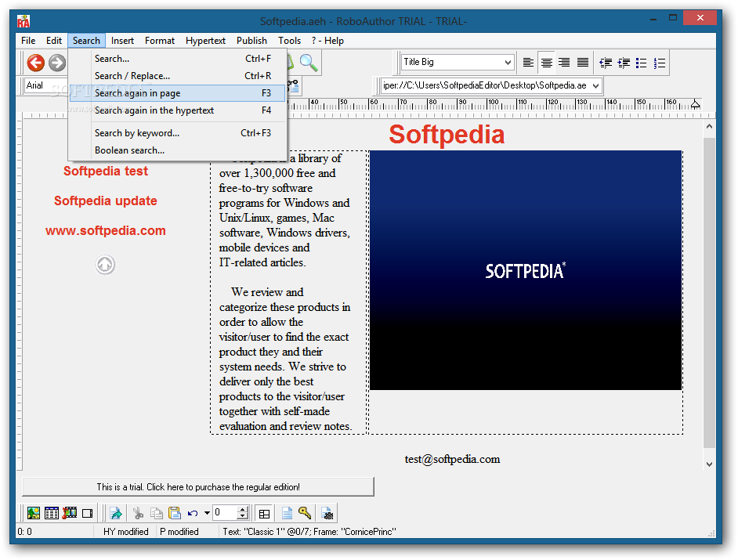Open the undo history dropdown arrow

207,513
